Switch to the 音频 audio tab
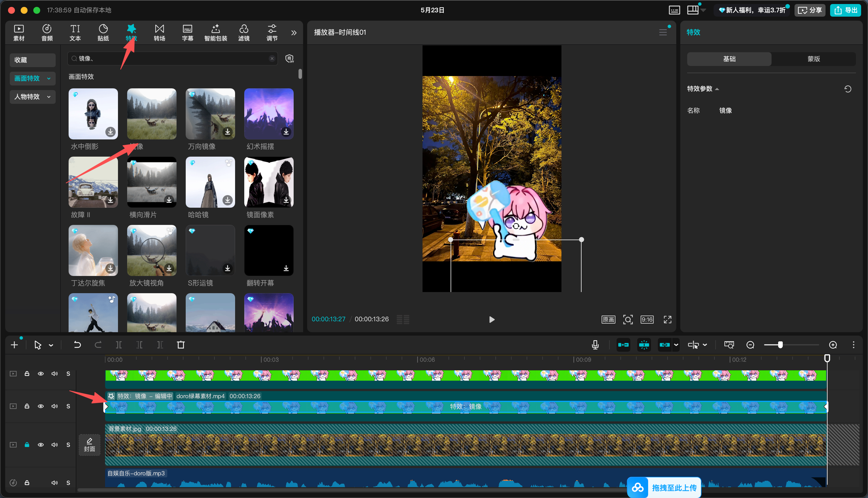This screenshot has width=868, height=498. tap(47, 32)
